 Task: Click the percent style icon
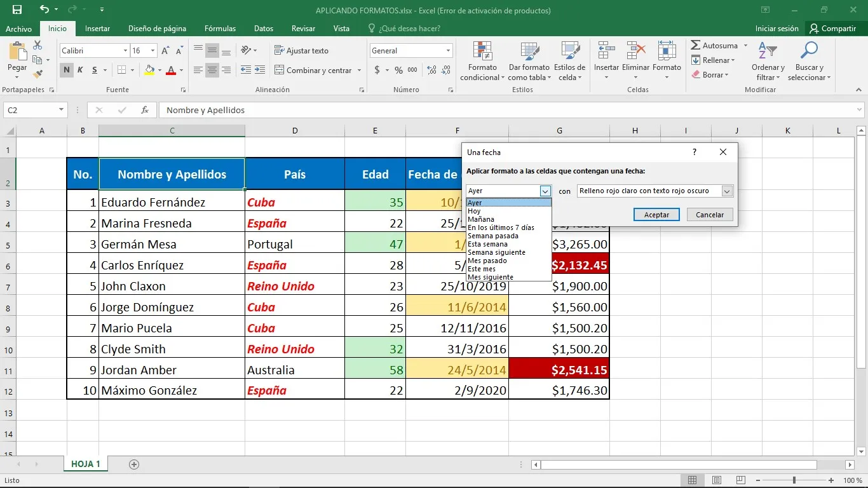(398, 70)
